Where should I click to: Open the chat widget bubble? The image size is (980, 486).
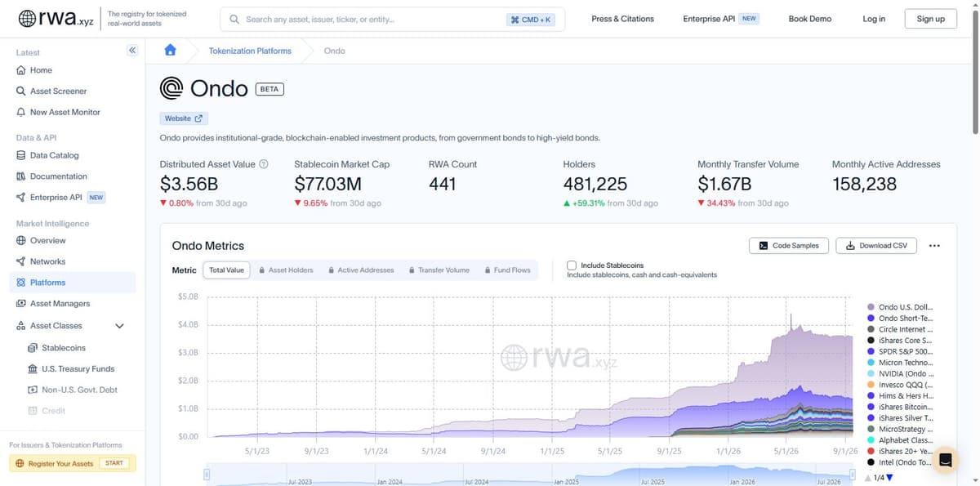(945, 460)
